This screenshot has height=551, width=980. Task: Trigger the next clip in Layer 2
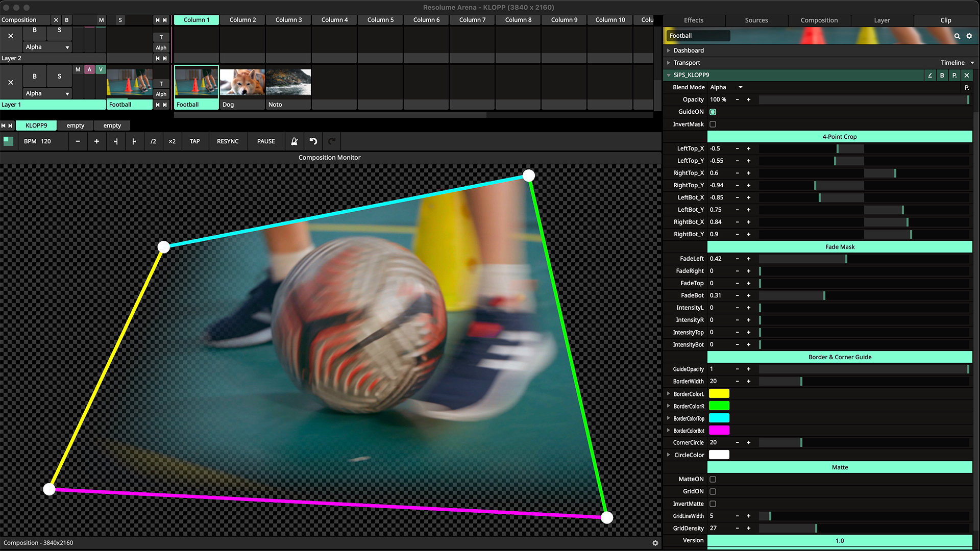pos(165,58)
